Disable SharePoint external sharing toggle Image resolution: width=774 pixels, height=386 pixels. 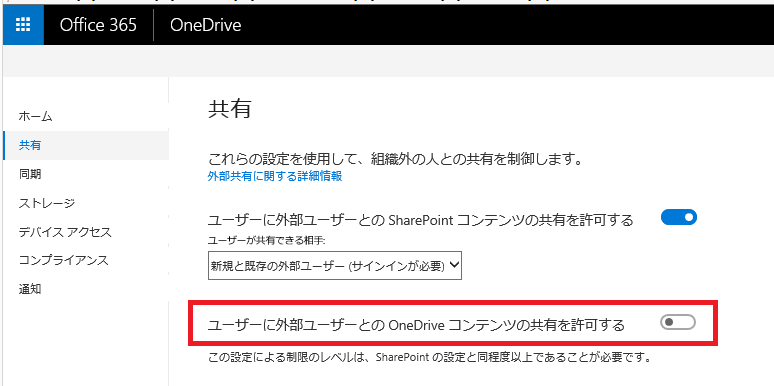tap(679, 217)
